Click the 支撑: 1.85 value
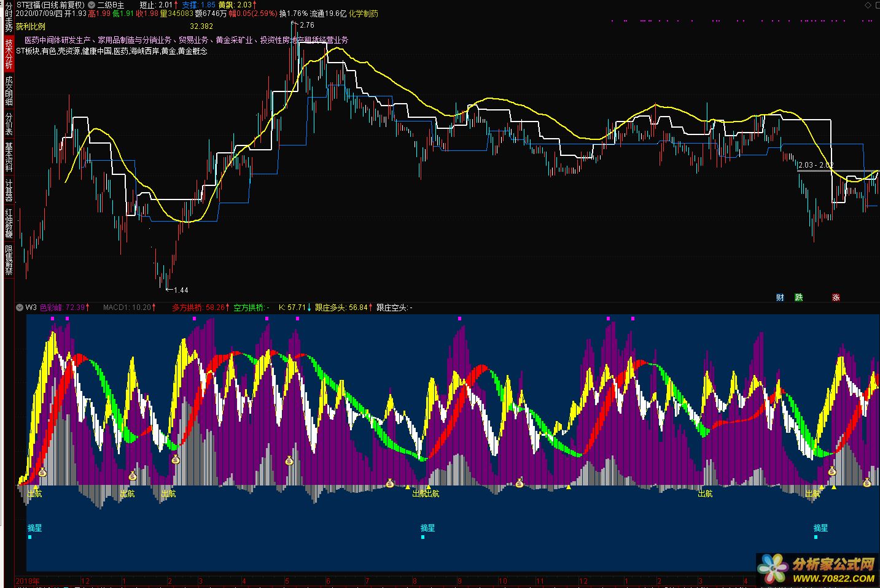The height and width of the screenshot is (588, 880). tap(199, 4)
